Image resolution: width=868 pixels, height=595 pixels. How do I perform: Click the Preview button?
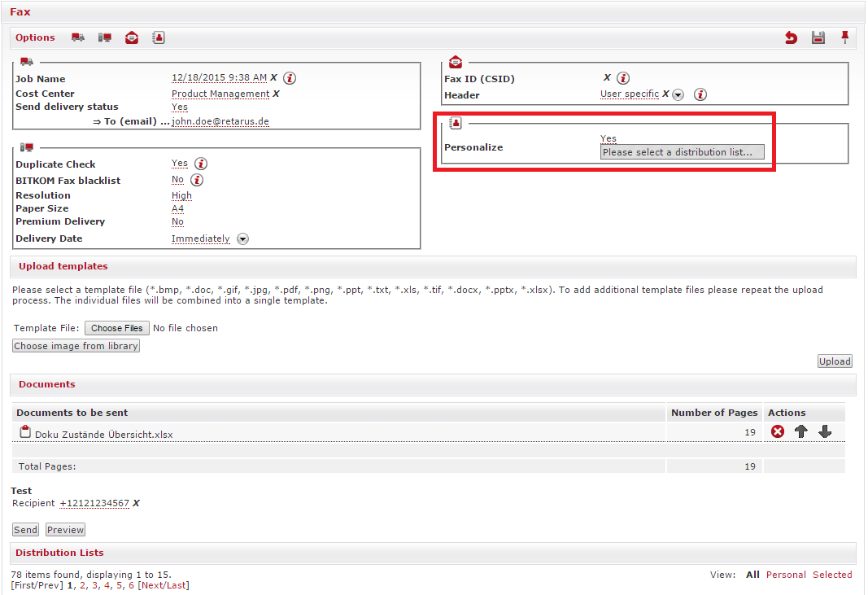65,530
